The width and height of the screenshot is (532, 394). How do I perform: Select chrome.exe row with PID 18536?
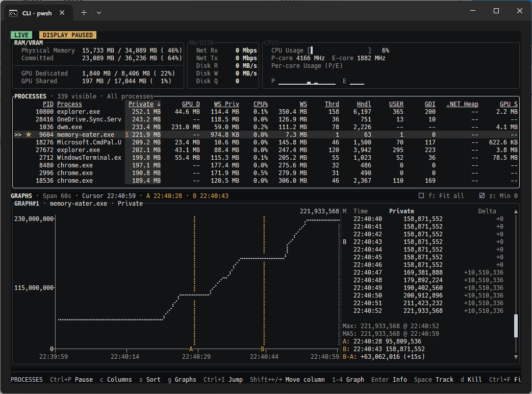pyautogui.click(x=266, y=181)
